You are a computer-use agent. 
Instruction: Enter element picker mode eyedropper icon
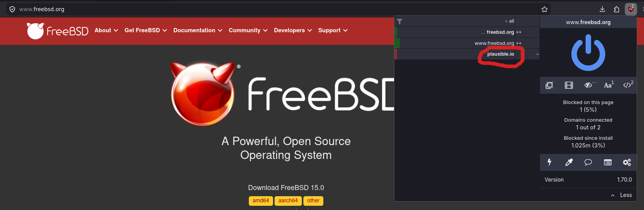click(569, 162)
